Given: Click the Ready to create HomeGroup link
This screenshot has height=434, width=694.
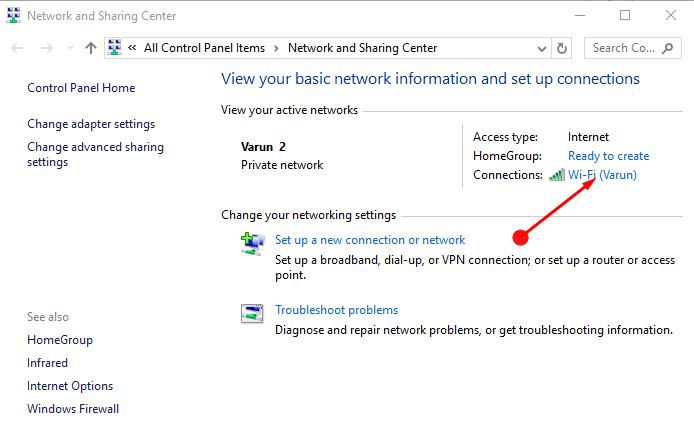Looking at the screenshot, I should click(x=609, y=156).
